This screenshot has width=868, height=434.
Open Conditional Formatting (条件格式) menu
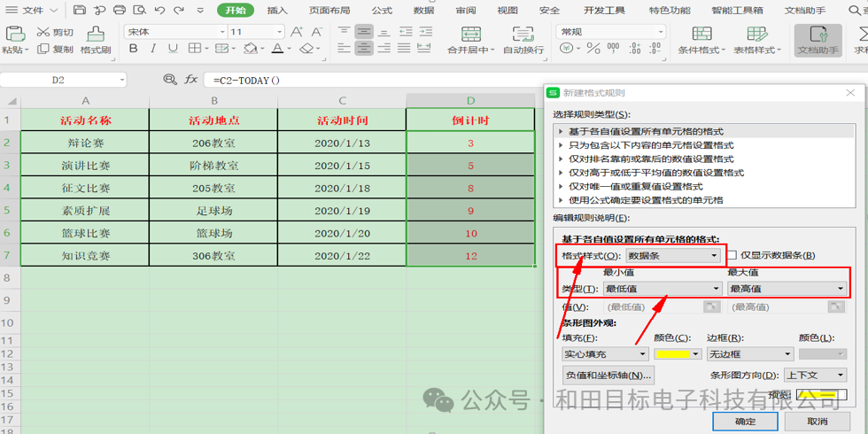pyautogui.click(x=701, y=40)
